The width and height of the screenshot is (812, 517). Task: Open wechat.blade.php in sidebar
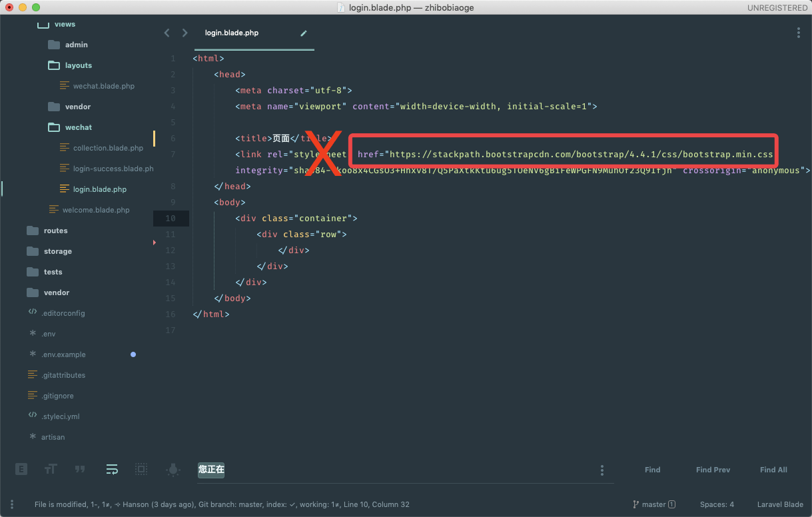tap(104, 86)
